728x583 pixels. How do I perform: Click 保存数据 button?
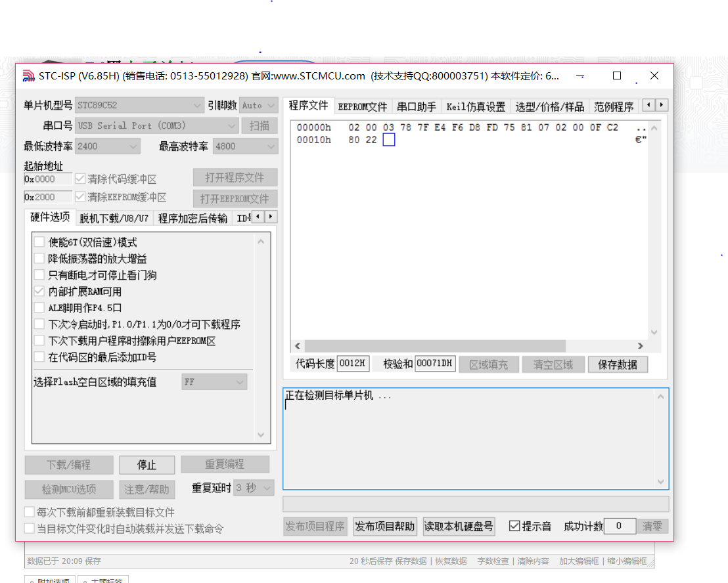pos(617,364)
